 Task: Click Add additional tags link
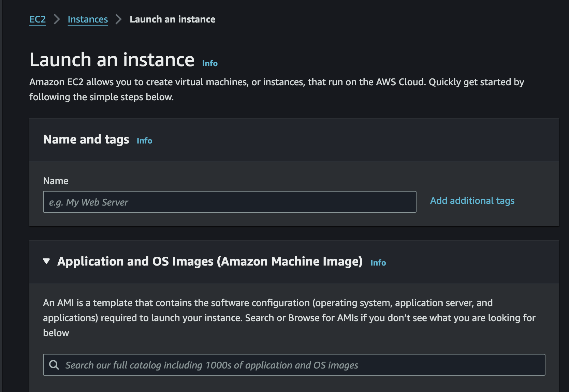click(472, 201)
